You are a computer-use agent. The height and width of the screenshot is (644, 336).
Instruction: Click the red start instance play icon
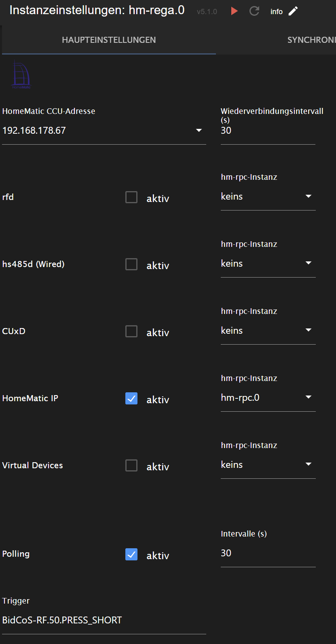[x=234, y=11]
